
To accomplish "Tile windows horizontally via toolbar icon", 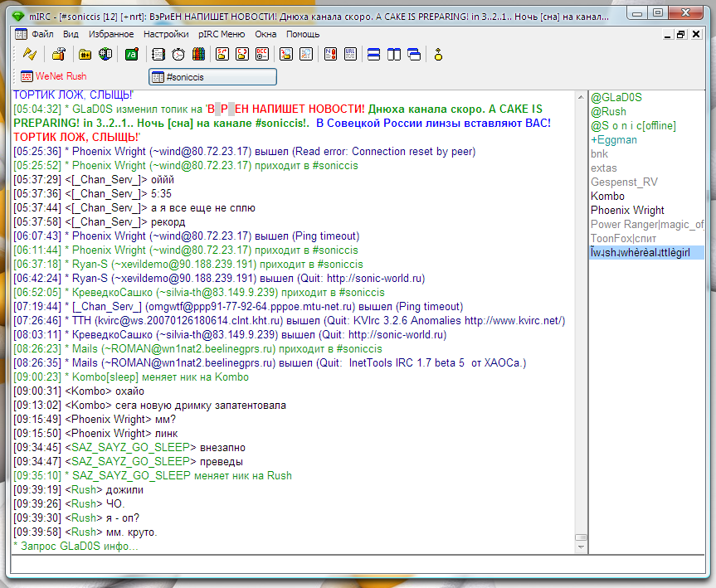I will 373,55.
